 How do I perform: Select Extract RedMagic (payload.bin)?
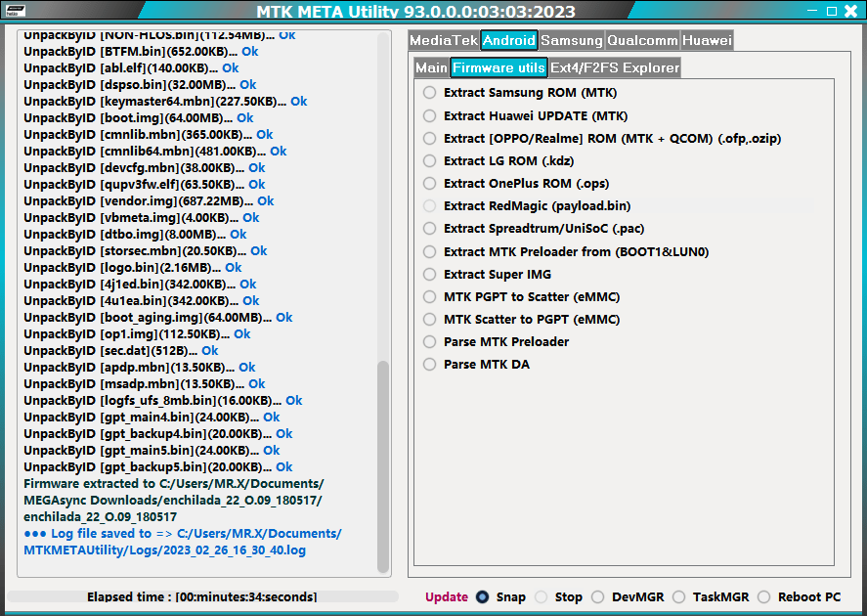(428, 206)
